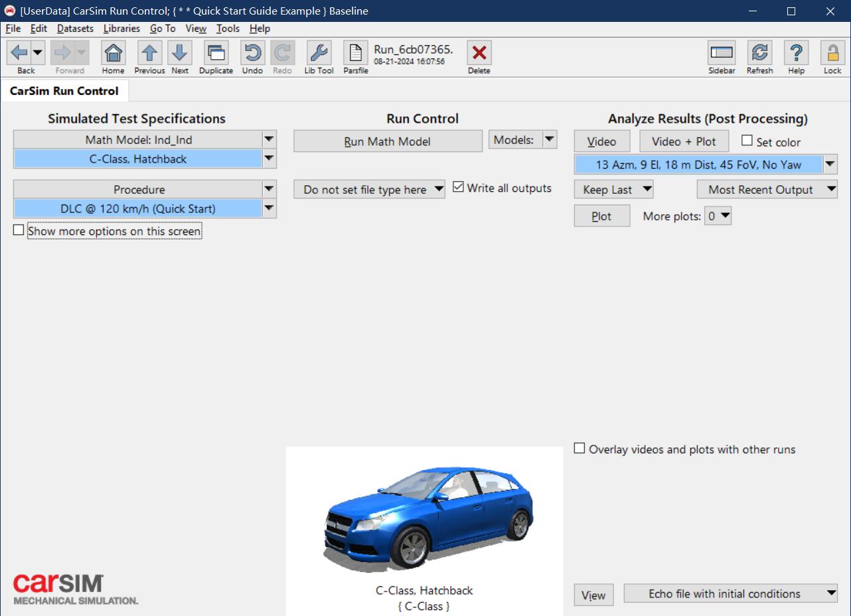Image resolution: width=851 pixels, height=616 pixels.
Task: Expand the C-Class, Hatchback dataset dropdown arrow
Action: [x=269, y=159]
